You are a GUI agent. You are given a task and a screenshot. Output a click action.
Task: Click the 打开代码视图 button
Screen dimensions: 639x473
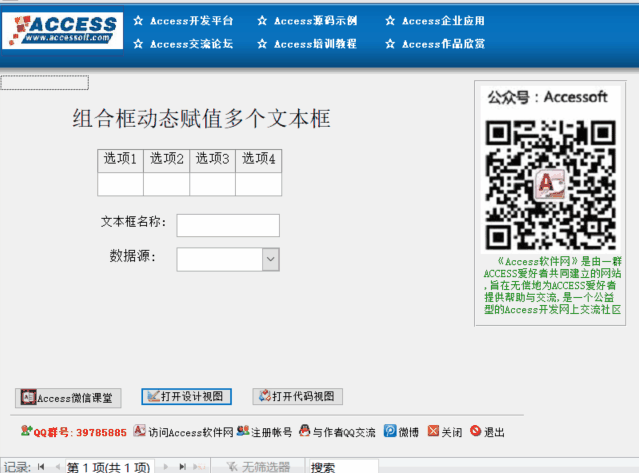point(297,396)
